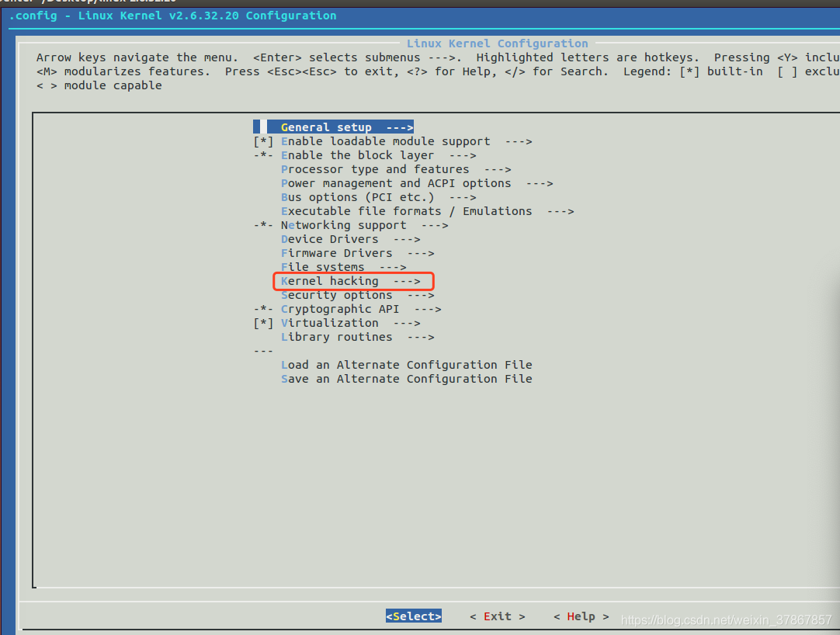Select Save an Alternate Configuration File
The image size is (840, 635).
(x=407, y=379)
